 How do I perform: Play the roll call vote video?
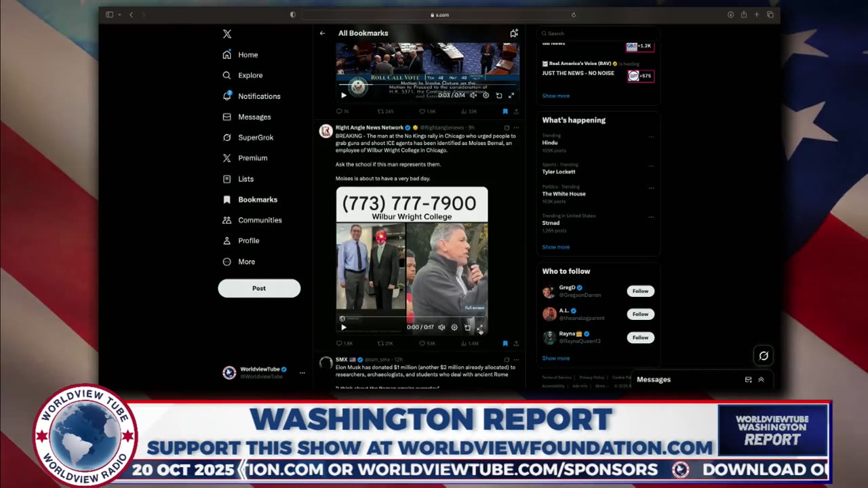344,96
